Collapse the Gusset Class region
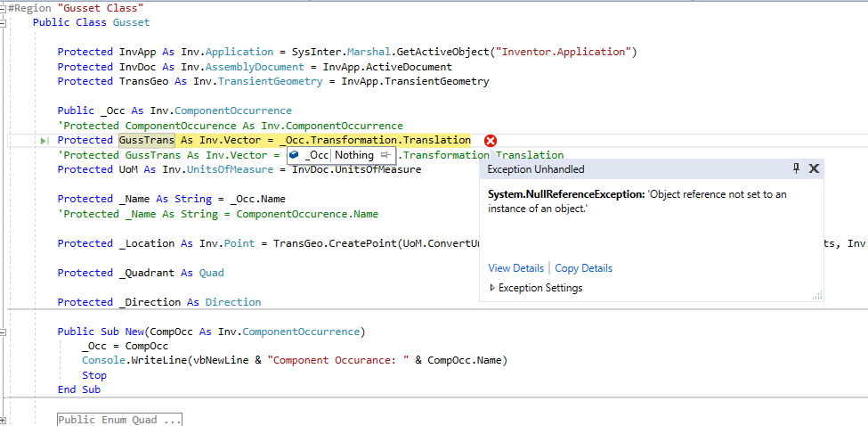The width and height of the screenshot is (868, 426). tap(4, 8)
